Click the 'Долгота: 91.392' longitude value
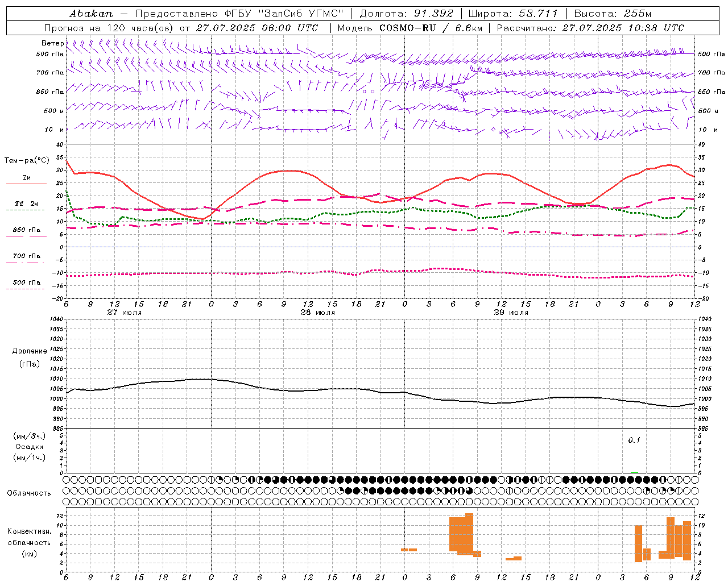728x582 pixels. (407, 14)
